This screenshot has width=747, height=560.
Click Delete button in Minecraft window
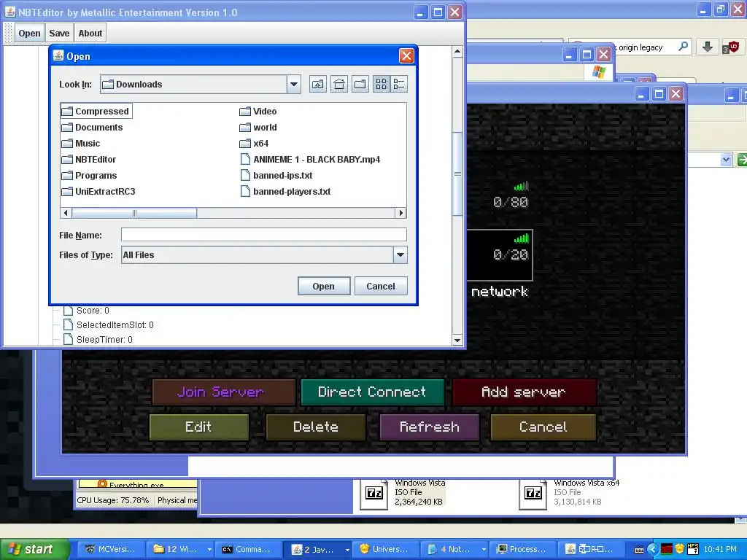click(x=315, y=427)
